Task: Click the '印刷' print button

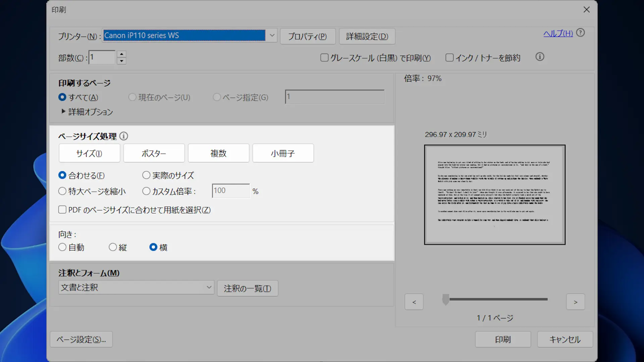Action: point(503,340)
